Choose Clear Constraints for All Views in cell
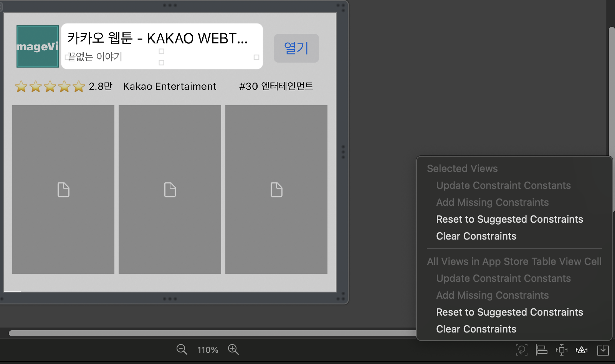The width and height of the screenshot is (615, 364). click(476, 329)
